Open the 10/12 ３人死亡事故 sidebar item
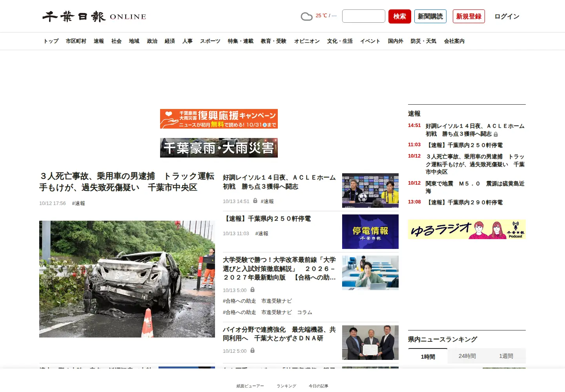The image size is (565, 392). 475,164
